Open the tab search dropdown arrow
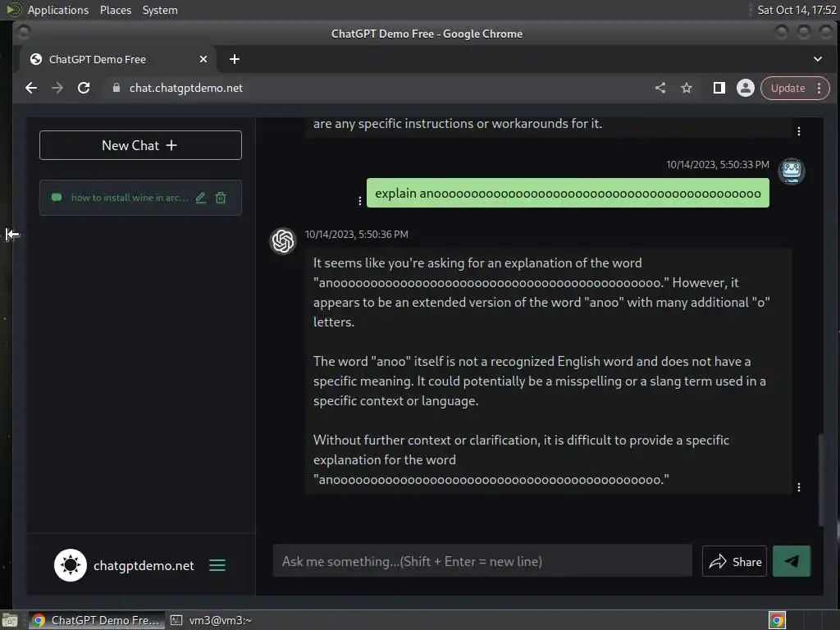The width and height of the screenshot is (840, 630). pos(818,59)
